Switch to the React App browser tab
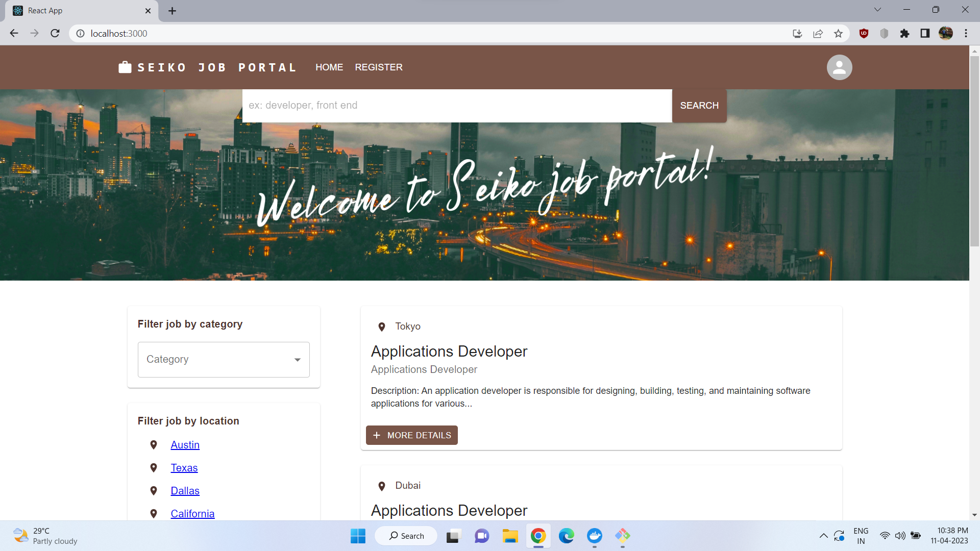Viewport: 980px width, 551px height. click(x=77, y=10)
